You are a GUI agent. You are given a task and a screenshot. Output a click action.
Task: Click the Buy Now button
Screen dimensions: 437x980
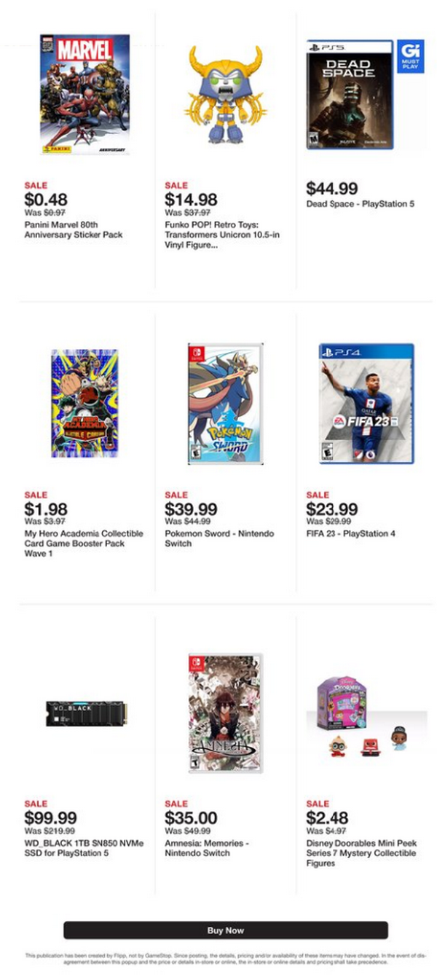click(x=226, y=930)
